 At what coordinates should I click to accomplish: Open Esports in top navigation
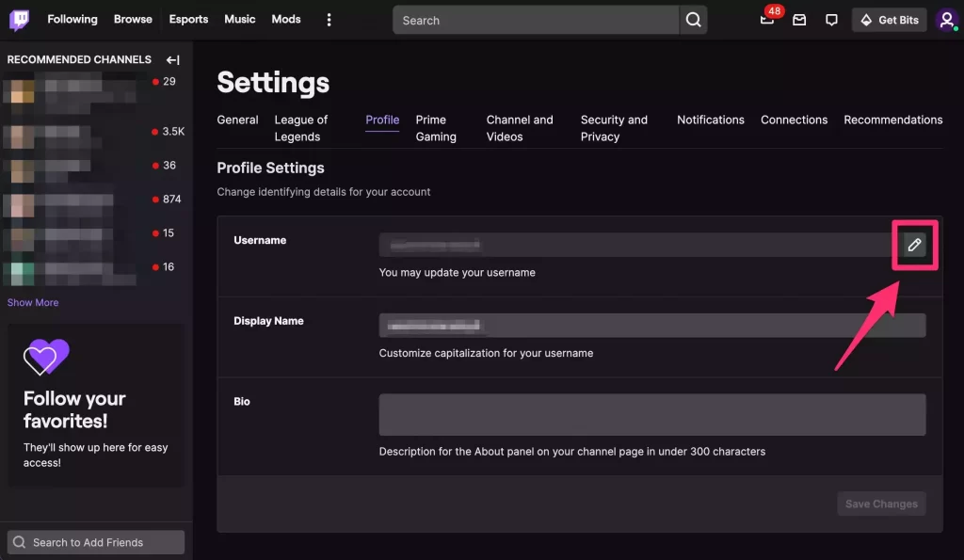188,19
